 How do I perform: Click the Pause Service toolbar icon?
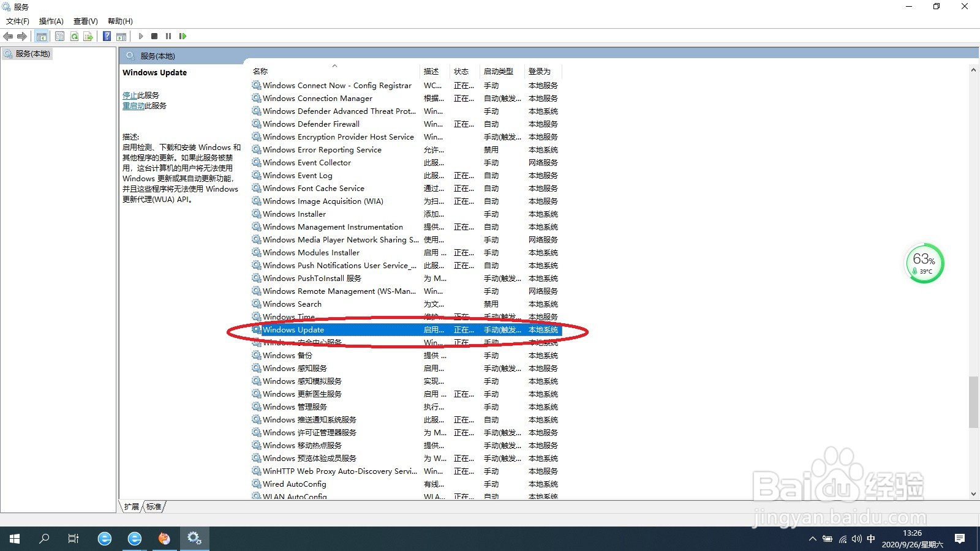(168, 36)
